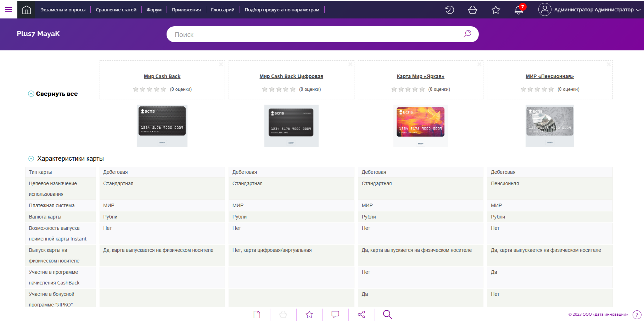Click the comment icon in bottom toolbar
This screenshot has width=644, height=321.
[x=335, y=314]
